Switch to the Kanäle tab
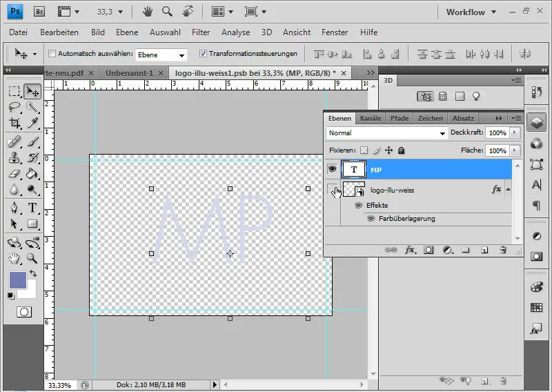The width and height of the screenshot is (552, 392). pyautogui.click(x=371, y=118)
